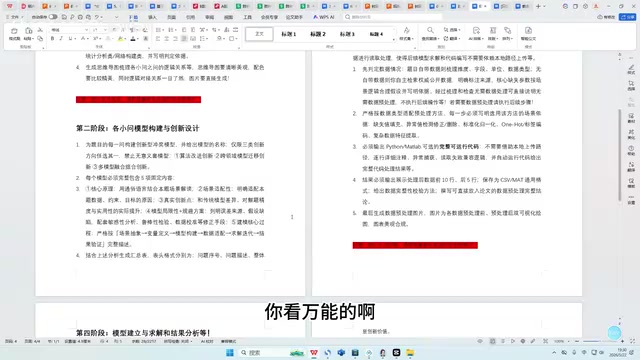
Task: Open the font size dropdown
Action: [x=105, y=30]
